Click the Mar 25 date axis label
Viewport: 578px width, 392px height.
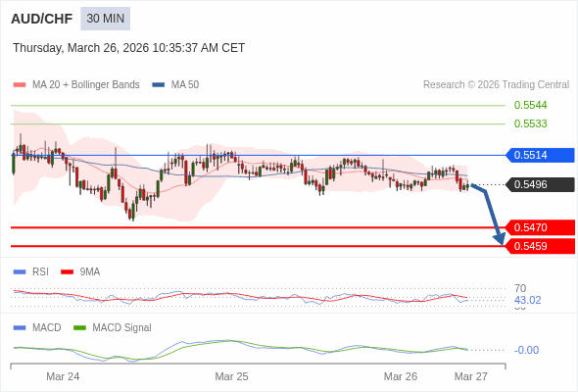(x=231, y=376)
